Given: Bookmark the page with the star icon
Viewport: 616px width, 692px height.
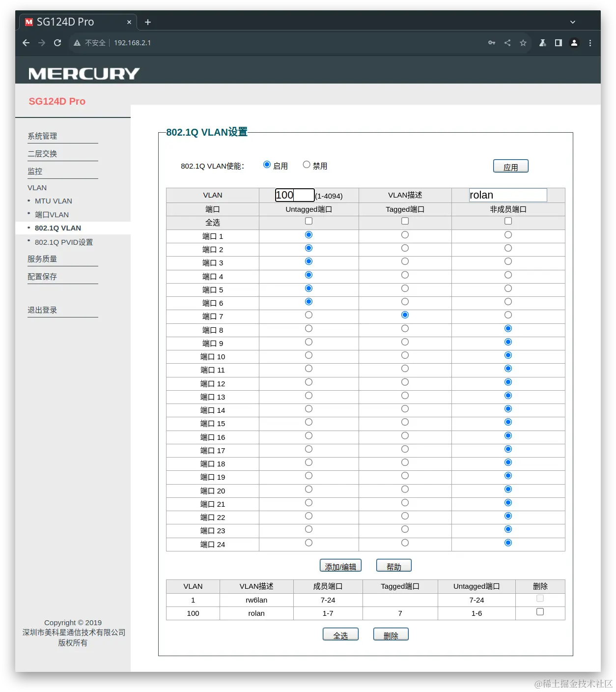Looking at the screenshot, I should tap(523, 43).
